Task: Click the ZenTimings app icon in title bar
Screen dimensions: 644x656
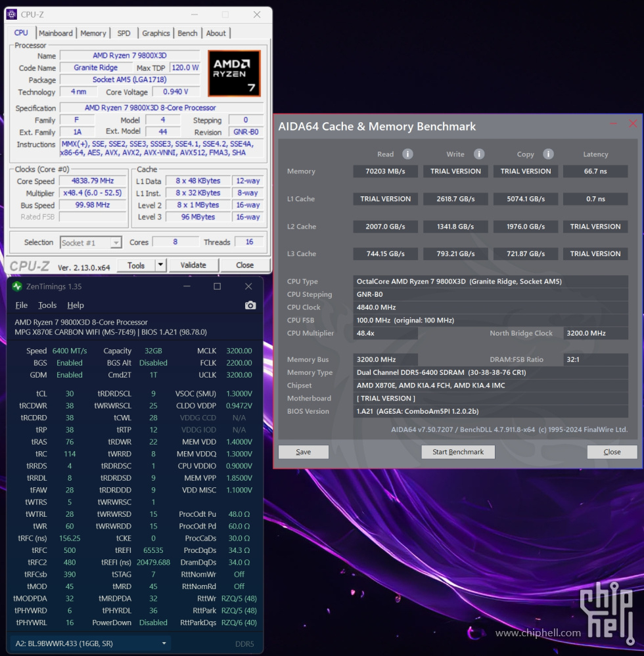Action: click(16, 286)
